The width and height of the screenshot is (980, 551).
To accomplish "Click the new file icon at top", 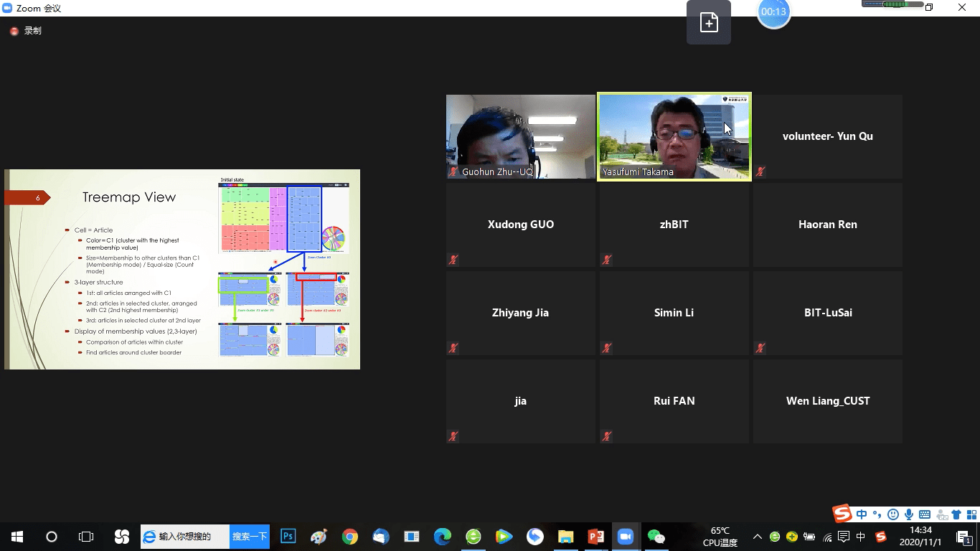I will (x=709, y=23).
